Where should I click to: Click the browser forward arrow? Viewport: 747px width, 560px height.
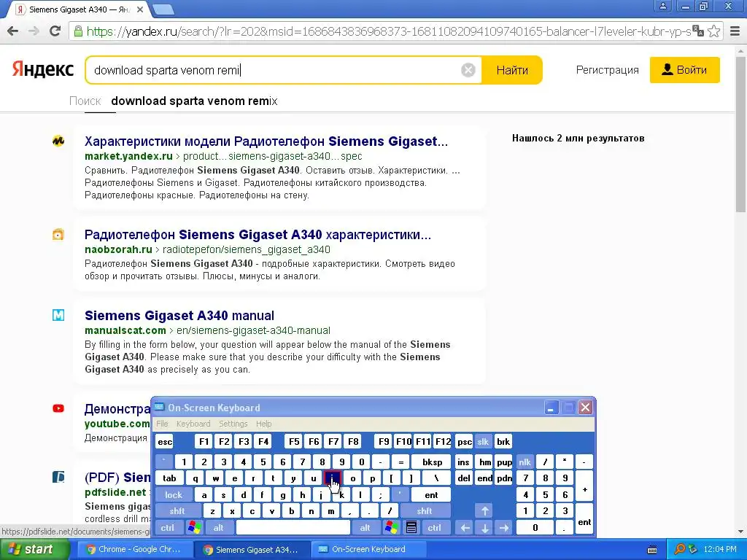(34, 31)
